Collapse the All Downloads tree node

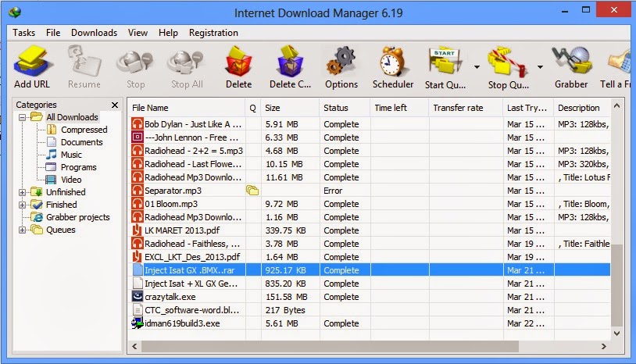23,117
